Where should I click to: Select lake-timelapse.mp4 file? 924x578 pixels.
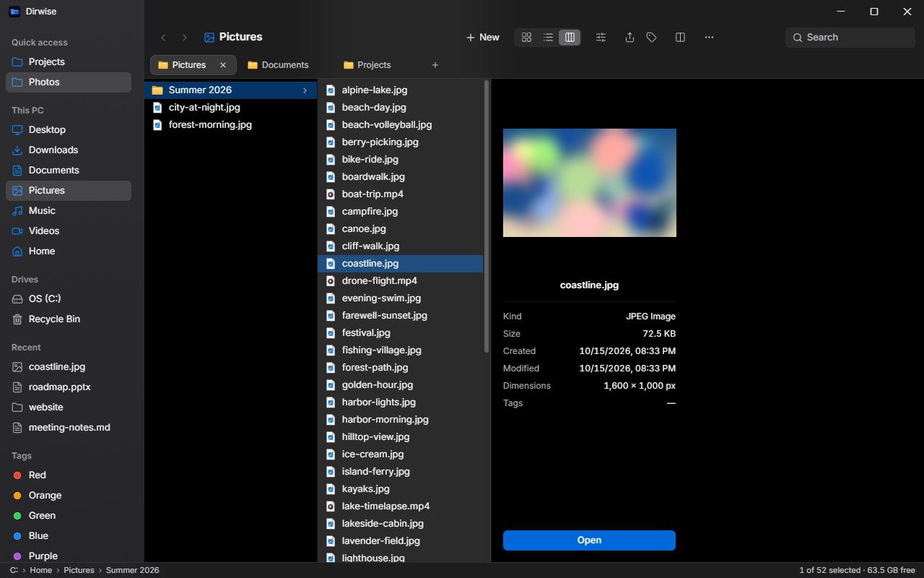point(400,506)
